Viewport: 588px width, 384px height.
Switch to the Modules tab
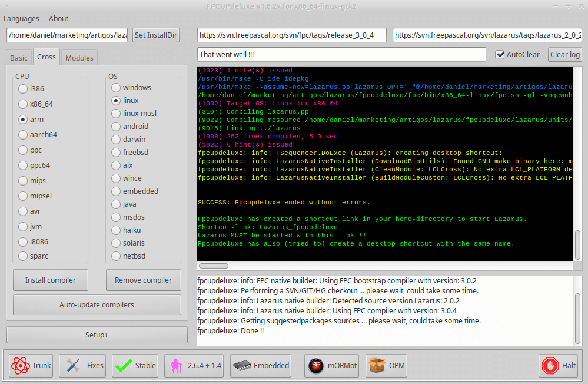pos(79,58)
